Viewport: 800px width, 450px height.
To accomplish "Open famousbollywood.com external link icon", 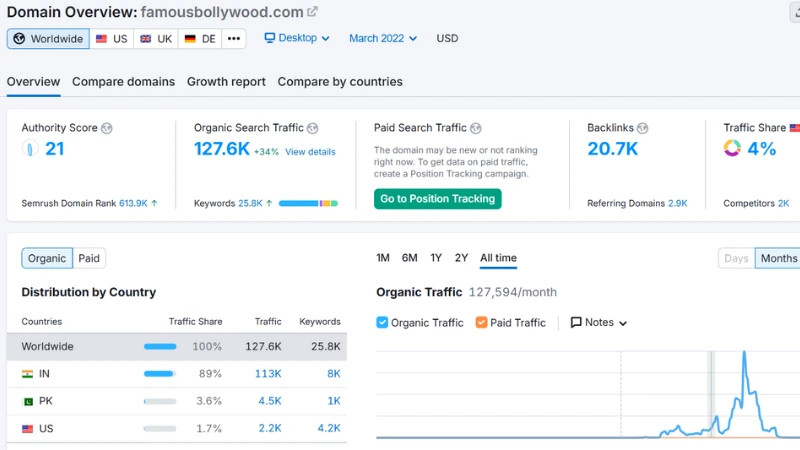I will pyautogui.click(x=312, y=11).
